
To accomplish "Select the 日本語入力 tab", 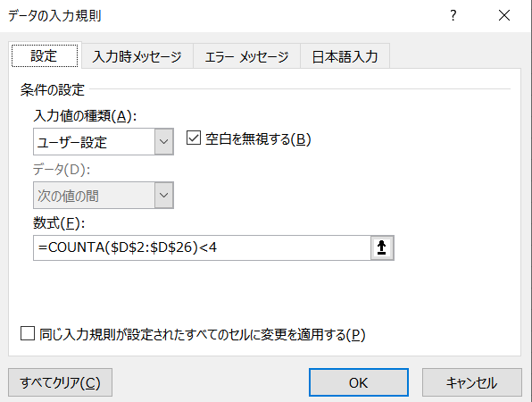I will 345,56.
